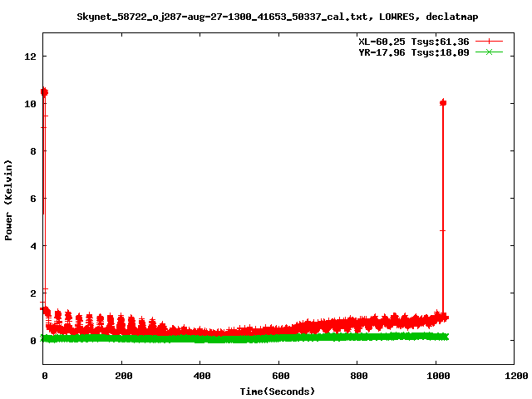This screenshot has width=532, height=399.
Task: Click the x-axis tick label 600
Action: [x=281, y=376]
